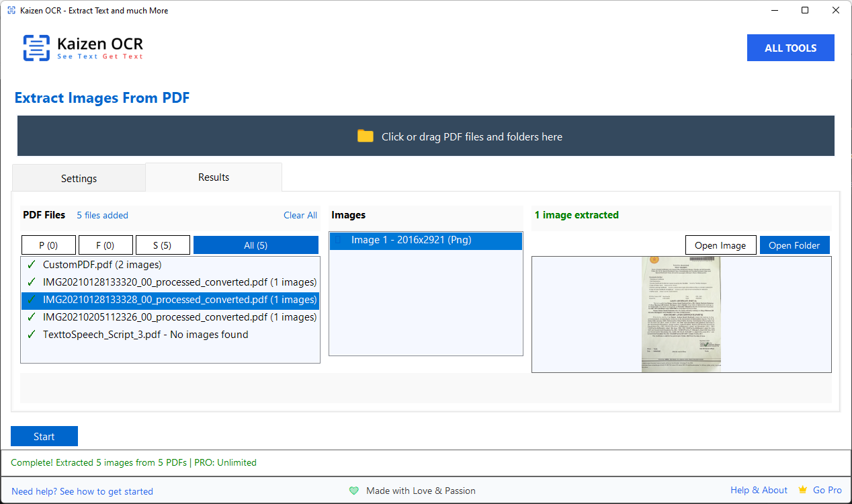
Task: Filter file list by P (0)
Action: point(48,245)
